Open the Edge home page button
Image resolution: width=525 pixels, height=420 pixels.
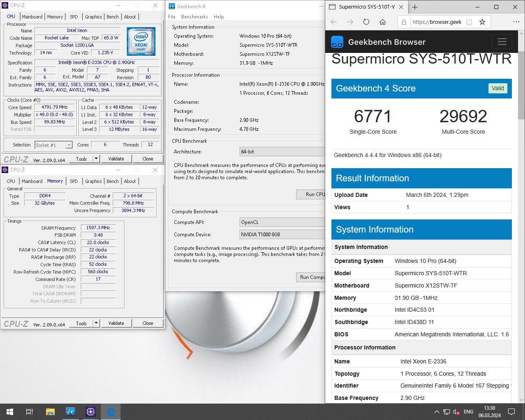pyautogui.click(x=383, y=22)
